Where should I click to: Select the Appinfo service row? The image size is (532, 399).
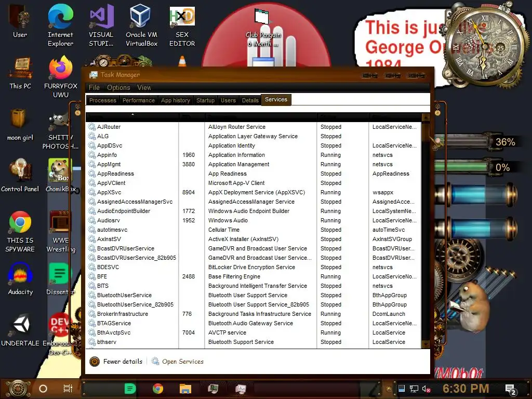point(253,155)
